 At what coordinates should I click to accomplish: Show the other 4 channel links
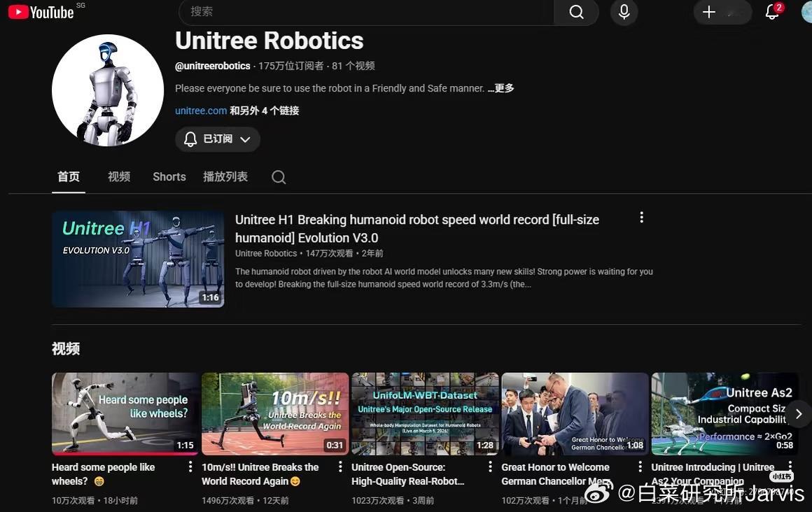(x=264, y=111)
